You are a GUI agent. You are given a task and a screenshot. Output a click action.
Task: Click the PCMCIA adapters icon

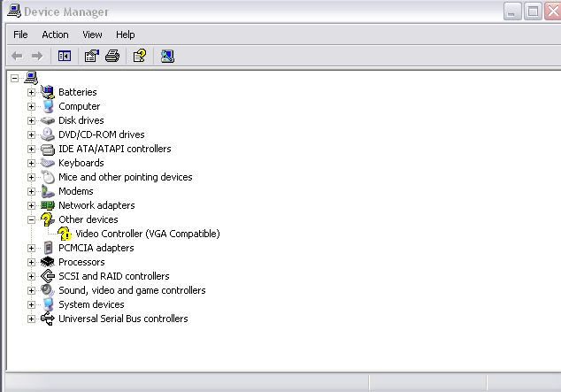click(48, 248)
